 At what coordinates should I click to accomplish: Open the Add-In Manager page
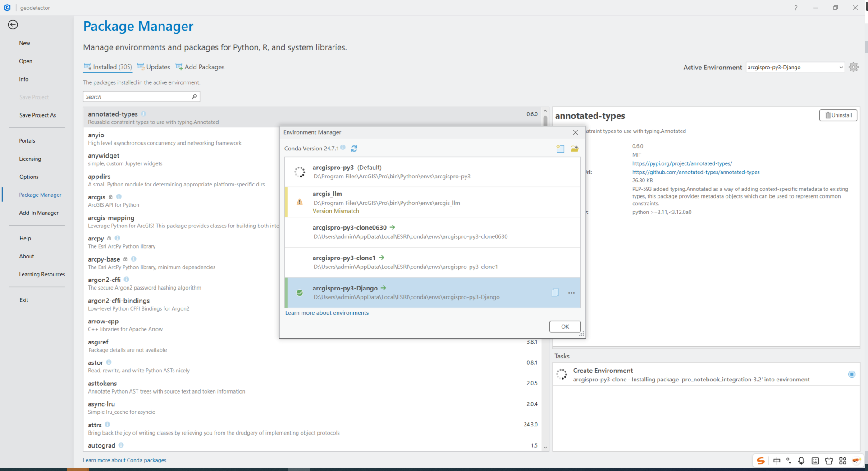point(39,213)
